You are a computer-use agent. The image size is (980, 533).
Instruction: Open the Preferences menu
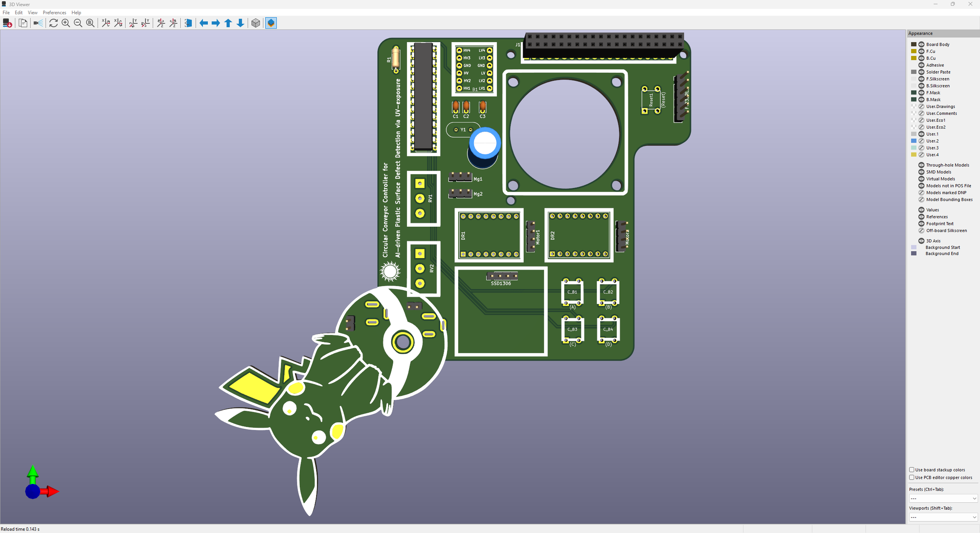[x=54, y=13]
